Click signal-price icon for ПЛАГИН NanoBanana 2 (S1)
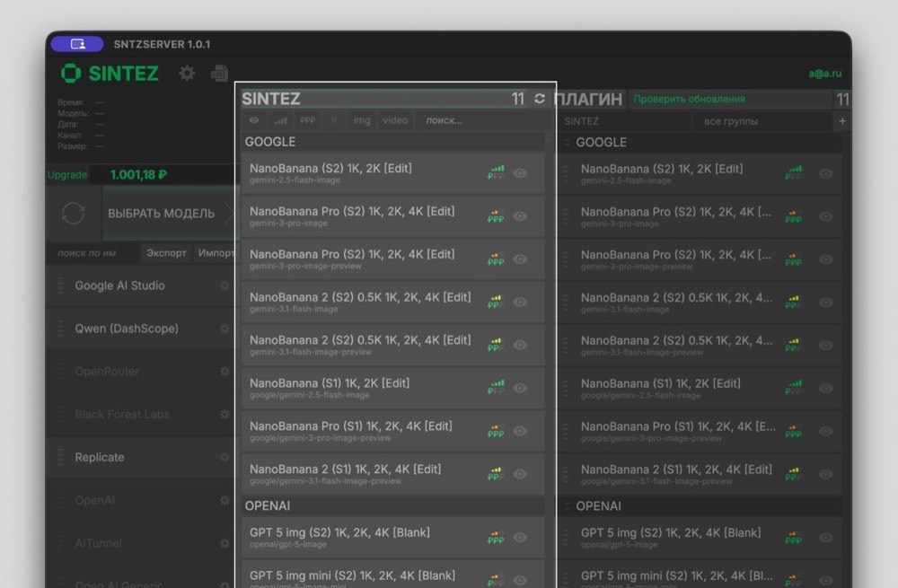 coord(793,474)
